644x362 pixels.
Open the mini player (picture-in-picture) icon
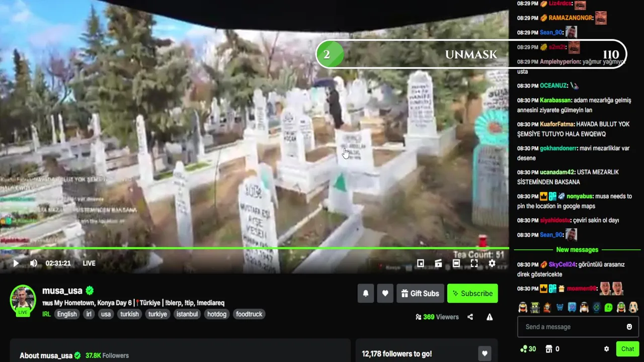click(421, 263)
